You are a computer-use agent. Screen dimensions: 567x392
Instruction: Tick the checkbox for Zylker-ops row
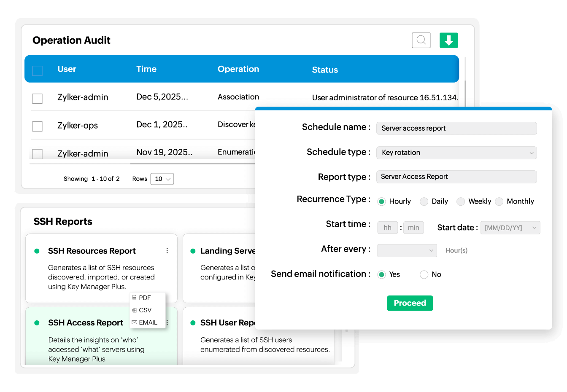point(38,126)
